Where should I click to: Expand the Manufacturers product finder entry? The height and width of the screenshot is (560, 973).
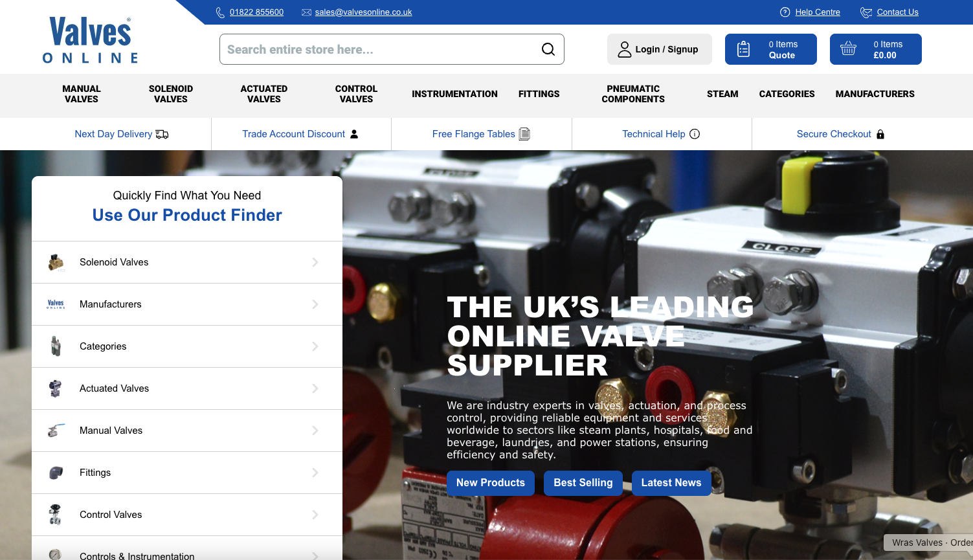click(x=315, y=304)
